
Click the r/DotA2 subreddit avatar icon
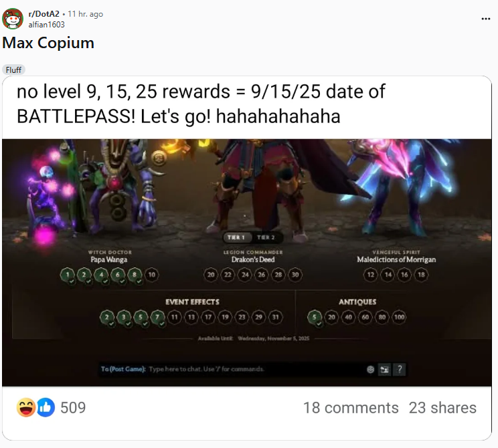point(13,19)
